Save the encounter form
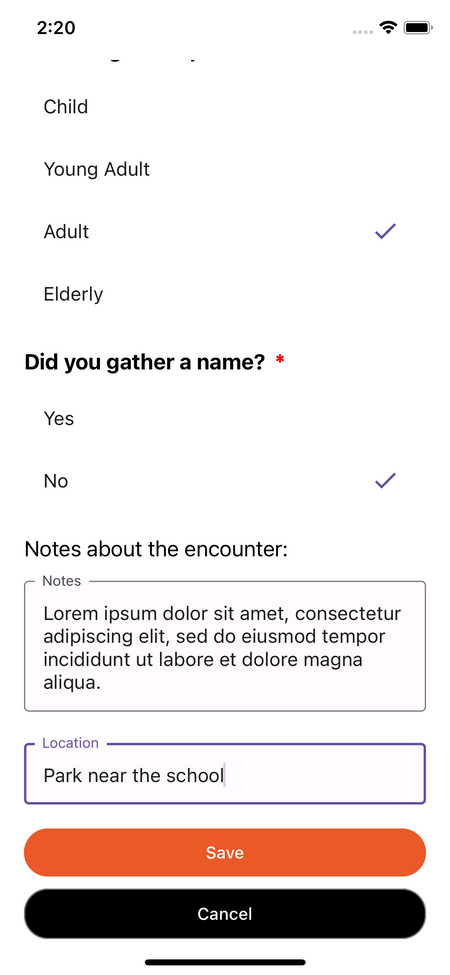 click(225, 853)
